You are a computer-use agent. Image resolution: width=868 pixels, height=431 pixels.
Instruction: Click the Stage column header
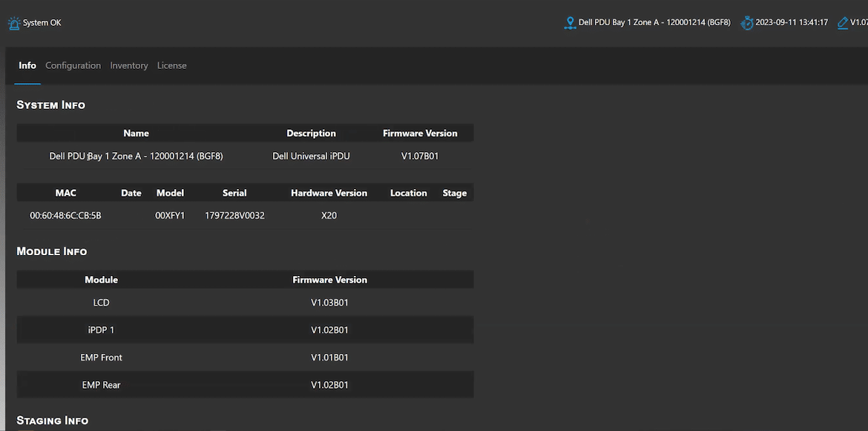coord(455,193)
